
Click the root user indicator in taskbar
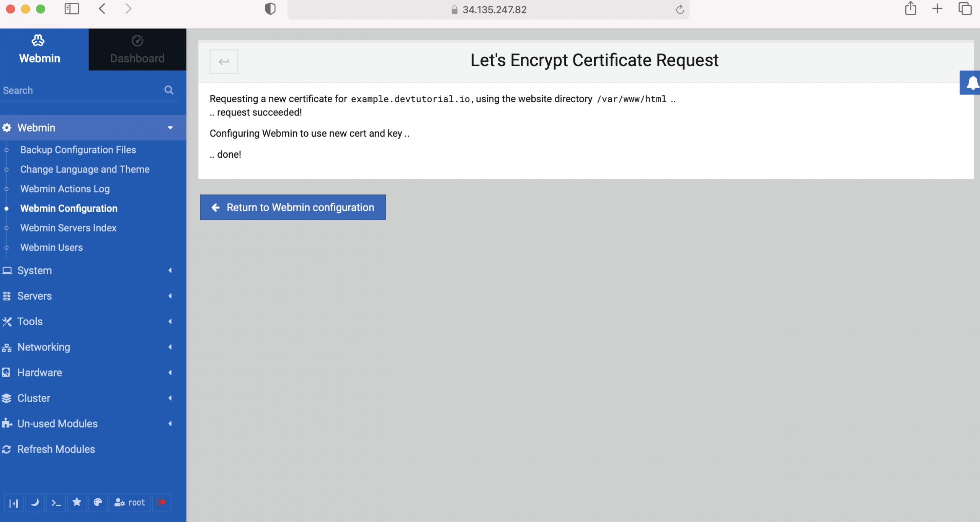tap(129, 502)
